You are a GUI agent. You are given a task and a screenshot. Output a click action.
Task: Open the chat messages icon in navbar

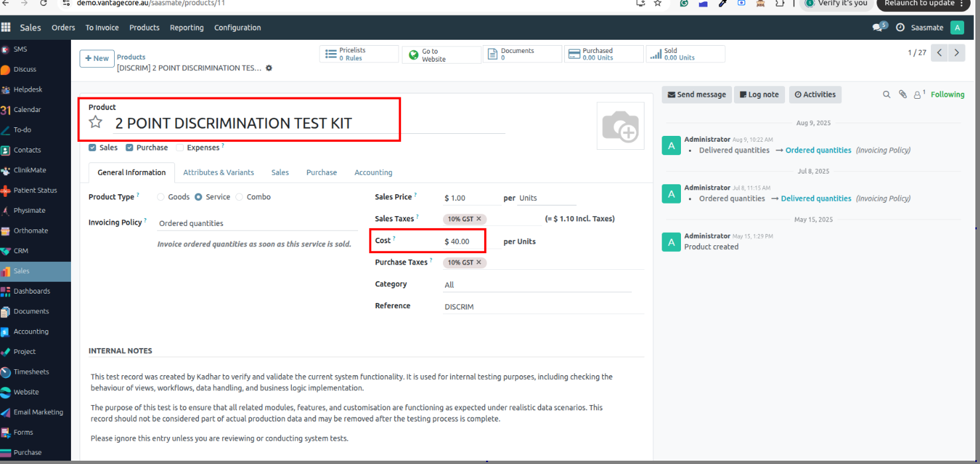coord(879,28)
